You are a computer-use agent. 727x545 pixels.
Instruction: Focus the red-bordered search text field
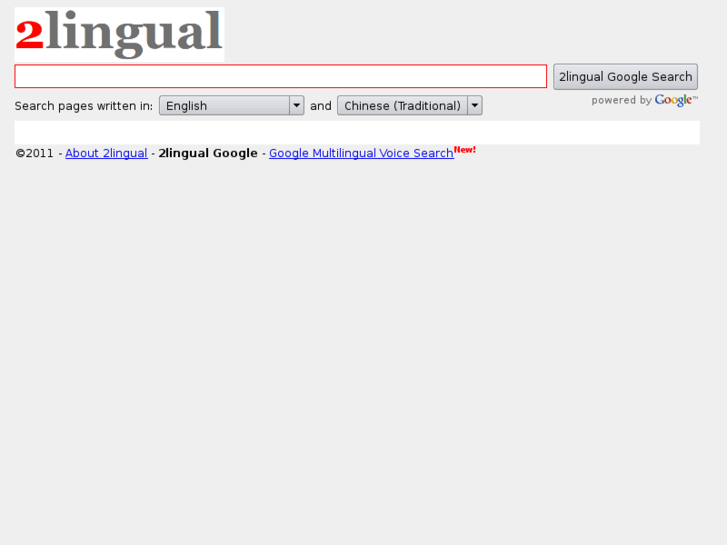click(x=281, y=76)
